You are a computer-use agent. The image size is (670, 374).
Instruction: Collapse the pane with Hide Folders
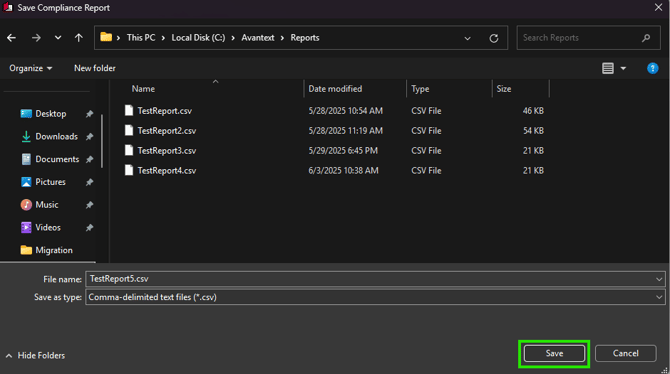click(x=35, y=356)
